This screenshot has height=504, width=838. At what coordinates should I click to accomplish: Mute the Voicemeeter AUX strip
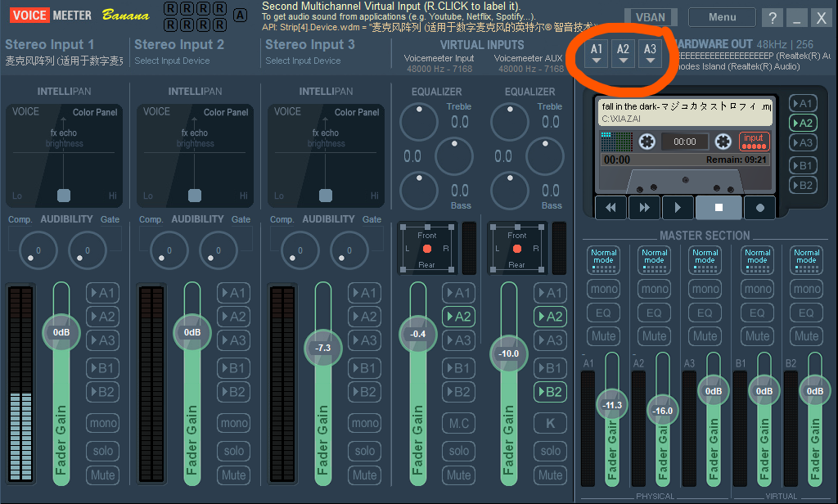tap(550, 475)
